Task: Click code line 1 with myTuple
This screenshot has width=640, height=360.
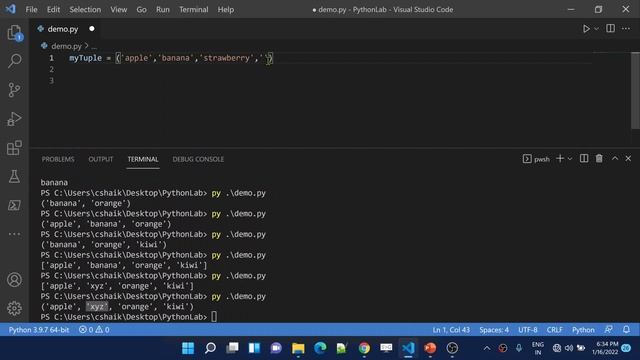Action: point(171,58)
